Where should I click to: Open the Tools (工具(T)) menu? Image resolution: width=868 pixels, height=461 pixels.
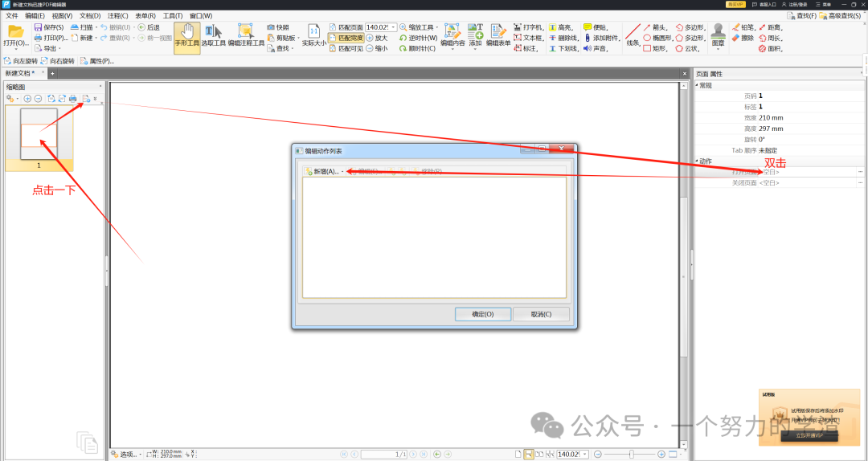click(173, 16)
